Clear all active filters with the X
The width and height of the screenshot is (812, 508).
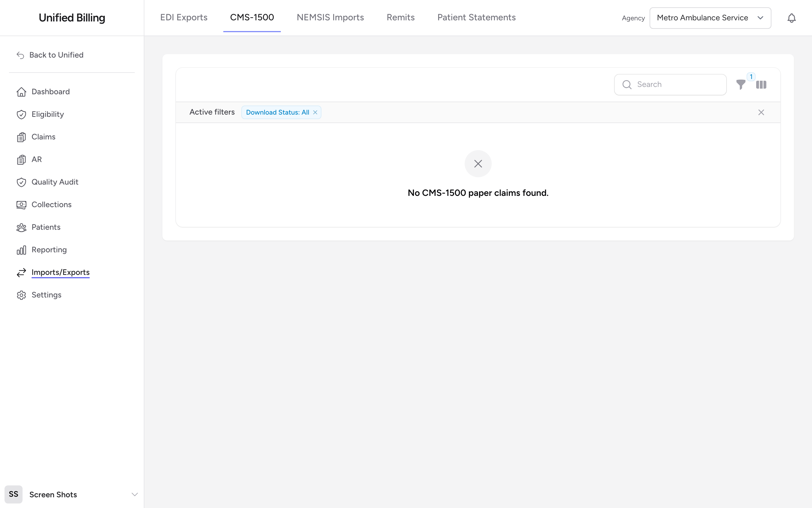(x=761, y=112)
